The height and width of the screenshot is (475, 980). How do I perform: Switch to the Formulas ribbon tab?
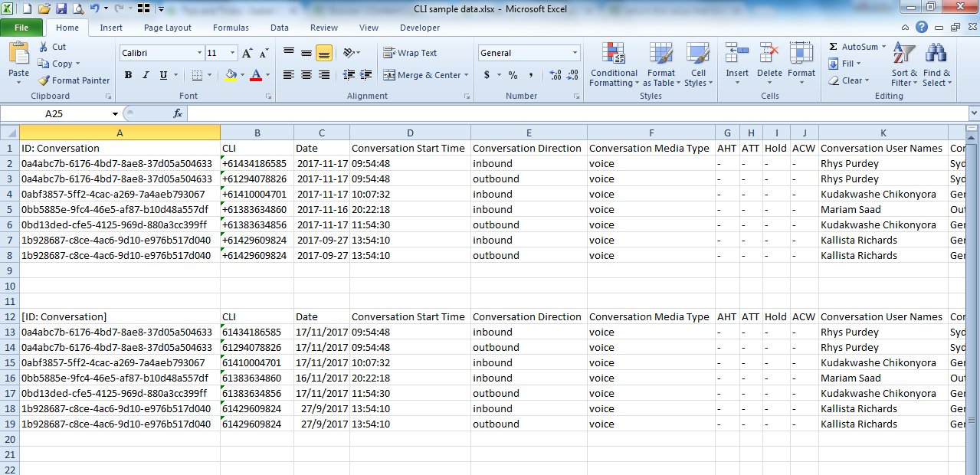pyautogui.click(x=231, y=28)
